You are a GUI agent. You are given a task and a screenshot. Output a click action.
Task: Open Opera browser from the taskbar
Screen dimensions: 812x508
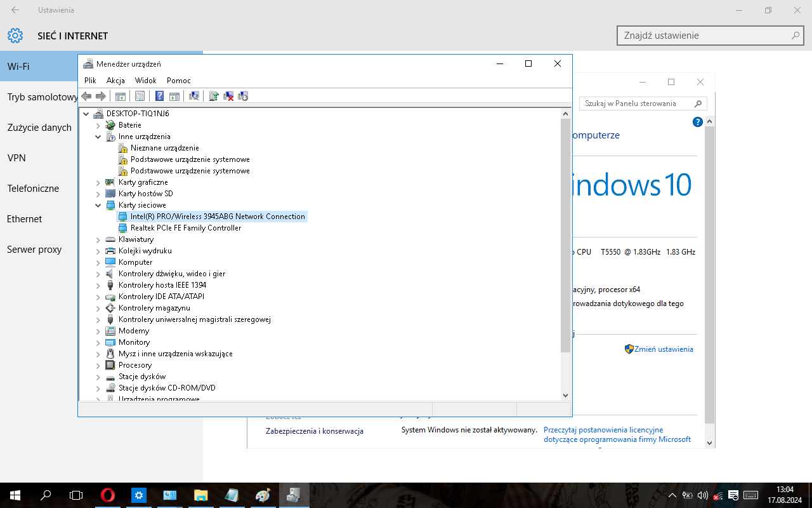[108, 495]
